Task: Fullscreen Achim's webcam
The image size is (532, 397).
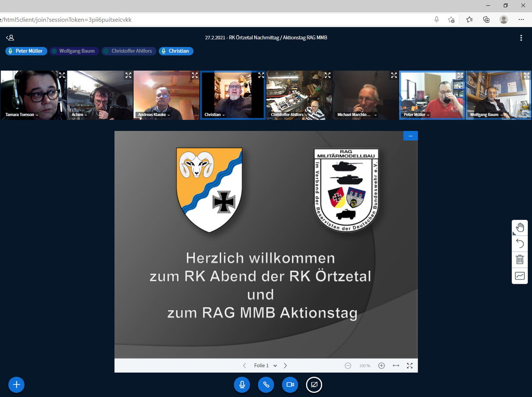Action: 128,75
